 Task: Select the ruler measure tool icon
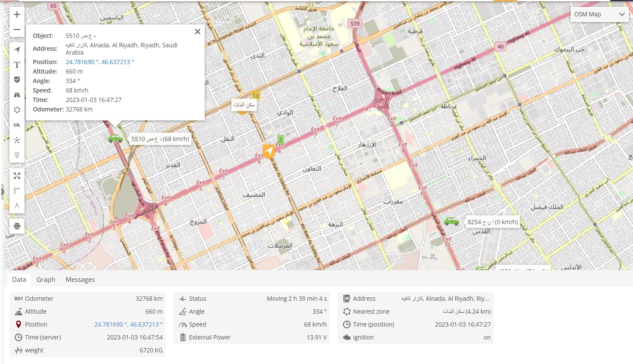[17, 191]
